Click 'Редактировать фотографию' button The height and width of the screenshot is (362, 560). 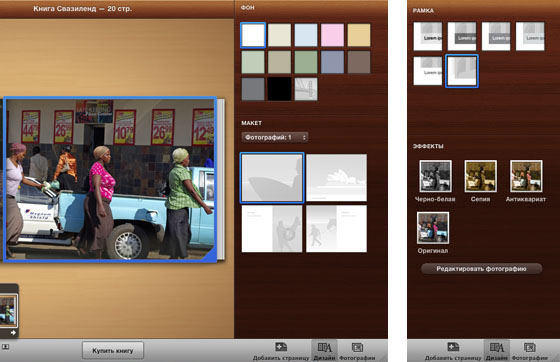(x=481, y=268)
